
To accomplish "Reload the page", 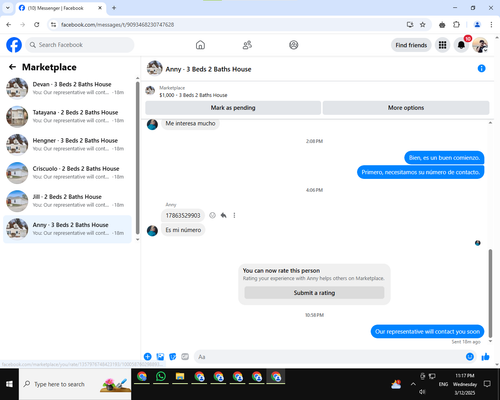I will click(x=37, y=25).
